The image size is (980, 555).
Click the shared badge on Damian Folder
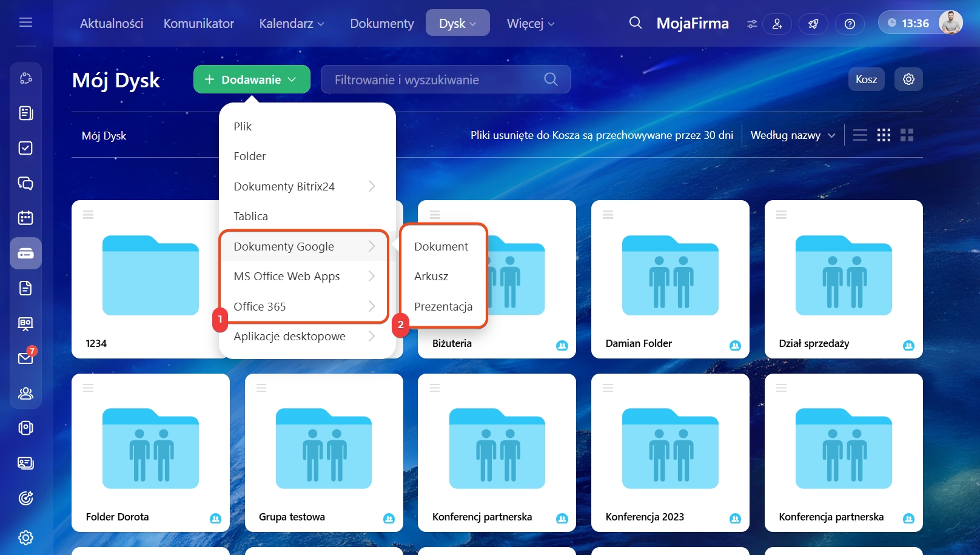click(735, 345)
